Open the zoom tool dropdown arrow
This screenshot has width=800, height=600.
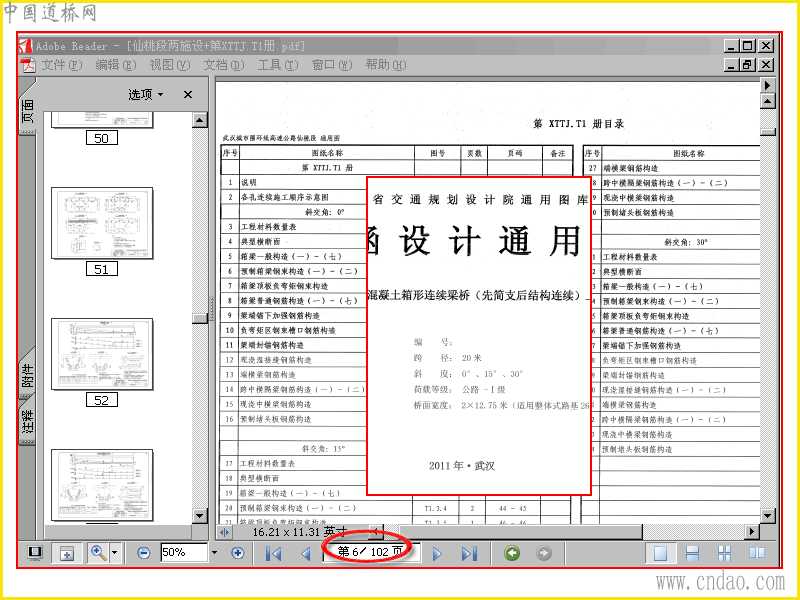115,553
